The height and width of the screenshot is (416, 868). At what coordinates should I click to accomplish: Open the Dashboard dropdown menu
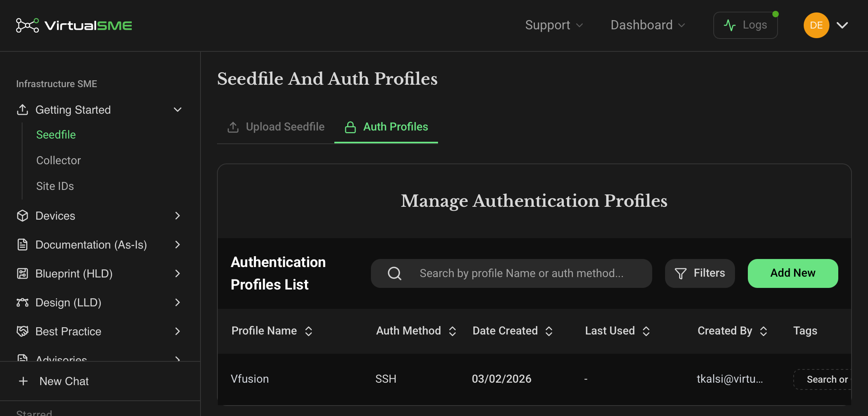click(x=647, y=25)
